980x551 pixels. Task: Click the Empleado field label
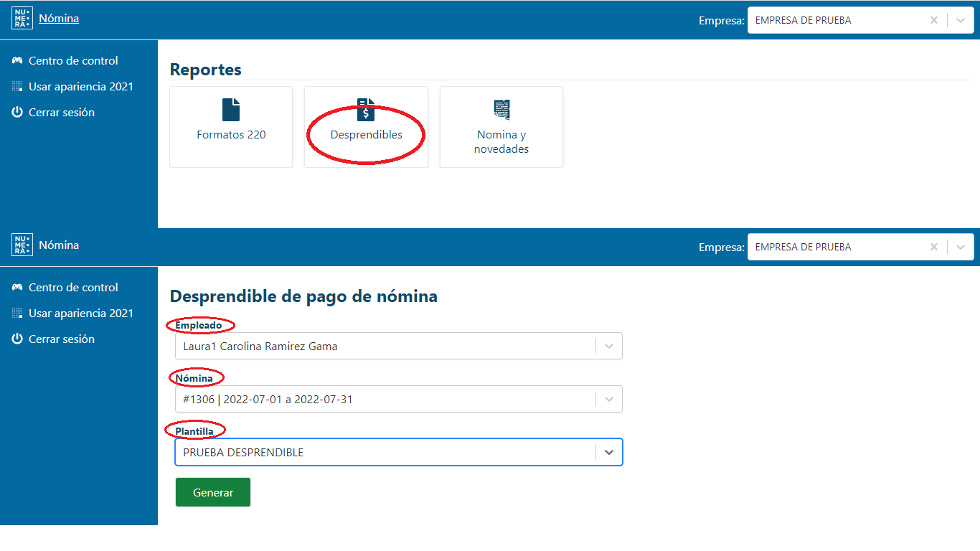pos(199,325)
